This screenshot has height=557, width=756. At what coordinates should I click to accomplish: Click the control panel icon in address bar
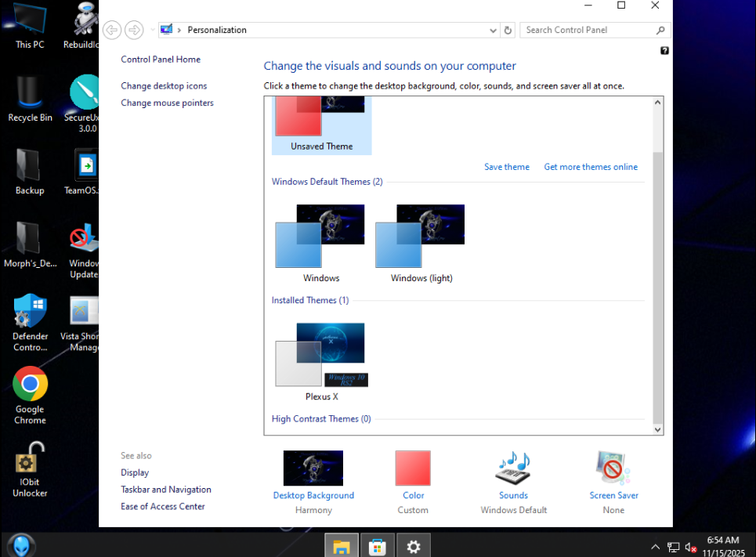(166, 30)
